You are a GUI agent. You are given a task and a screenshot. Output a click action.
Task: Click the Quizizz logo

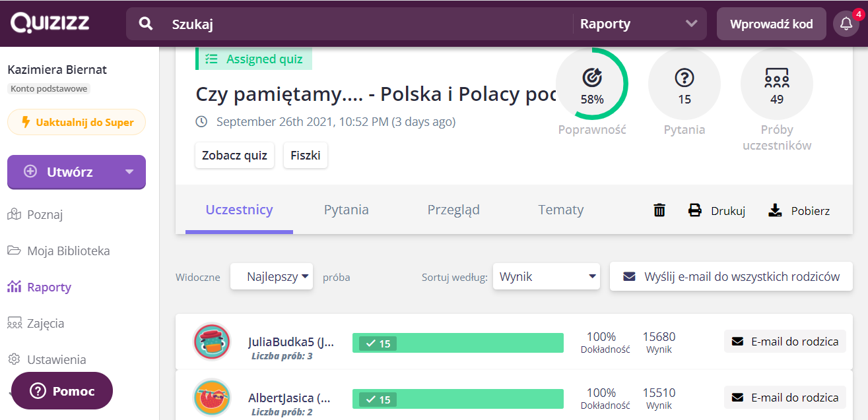pyautogui.click(x=50, y=23)
